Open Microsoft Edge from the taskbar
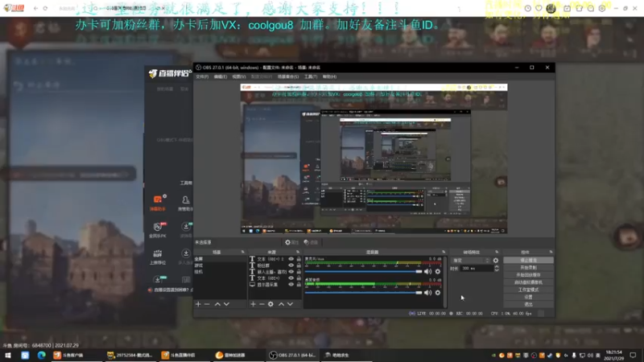644x362 pixels. 42,356
